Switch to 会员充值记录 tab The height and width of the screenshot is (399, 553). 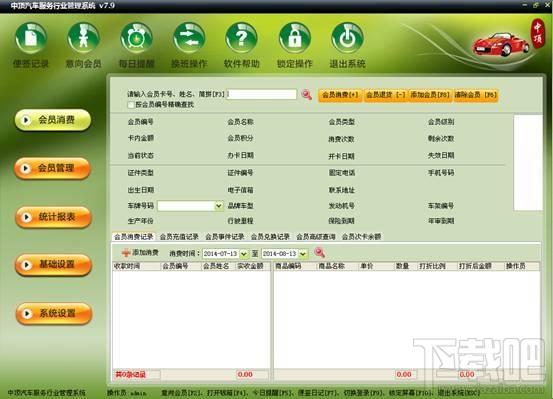(179, 237)
